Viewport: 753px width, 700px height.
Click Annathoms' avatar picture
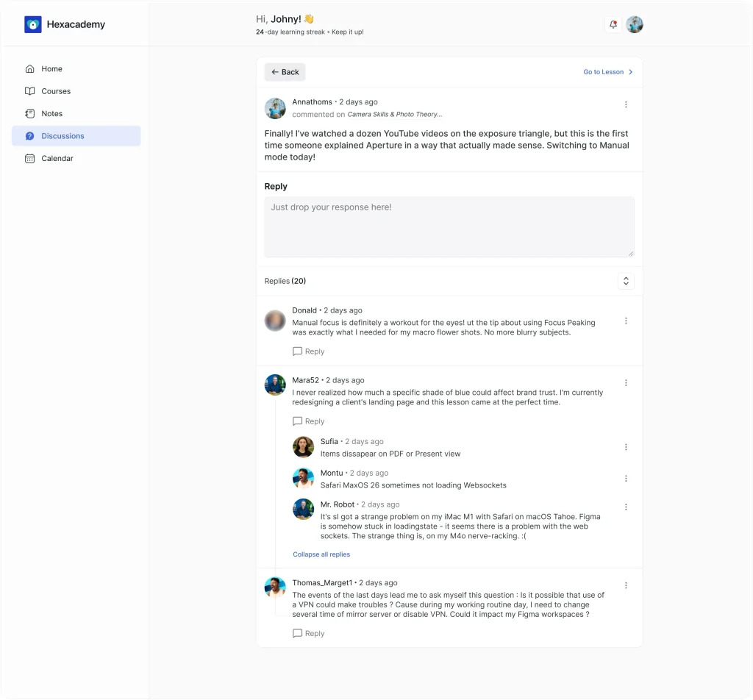point(275,108)
